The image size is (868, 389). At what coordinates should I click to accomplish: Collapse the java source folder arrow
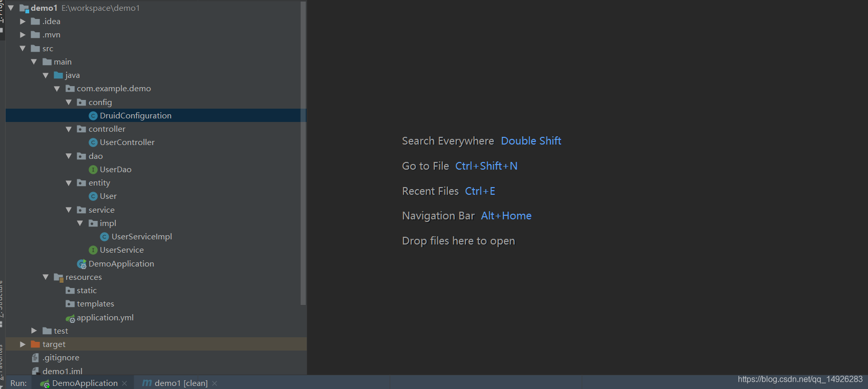point(46,75)
